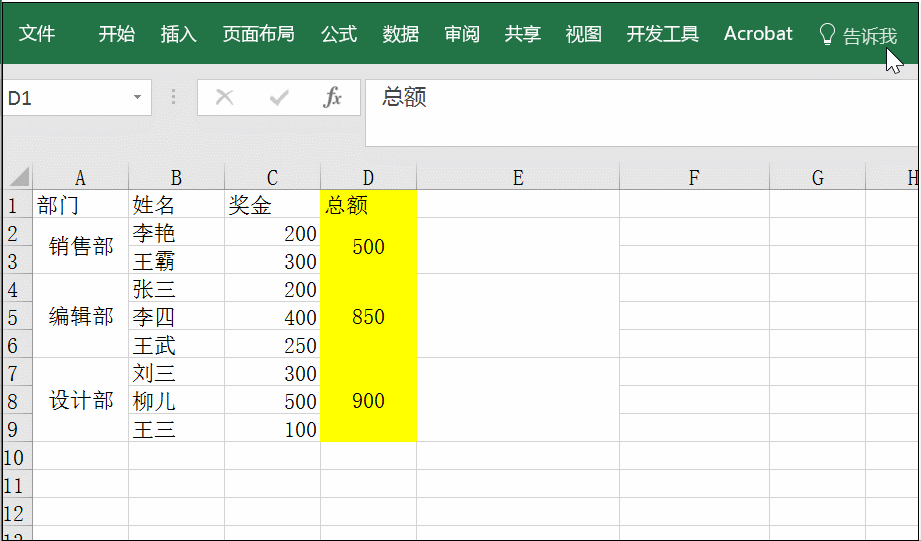Image resolution: width=921 pixels, height=541 pixels.
Task: Click the formula bar showing 总额
Action: pyautogui.click(x=642, y=113)
